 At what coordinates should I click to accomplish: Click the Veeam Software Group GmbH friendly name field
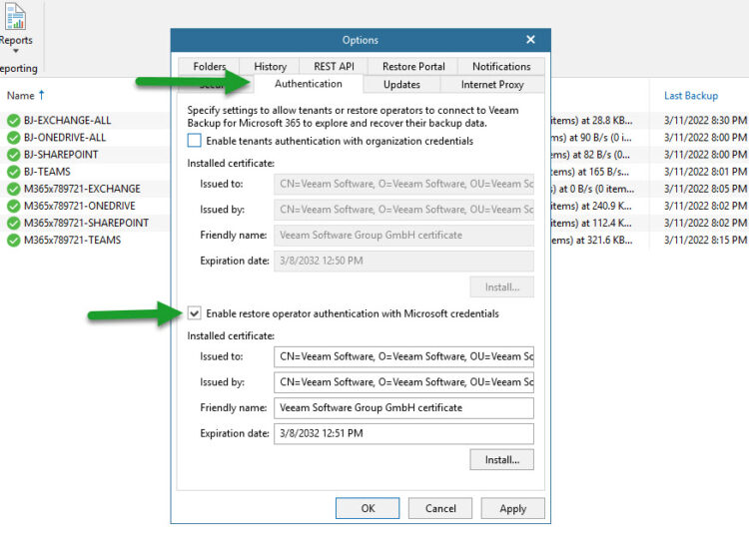403,408
